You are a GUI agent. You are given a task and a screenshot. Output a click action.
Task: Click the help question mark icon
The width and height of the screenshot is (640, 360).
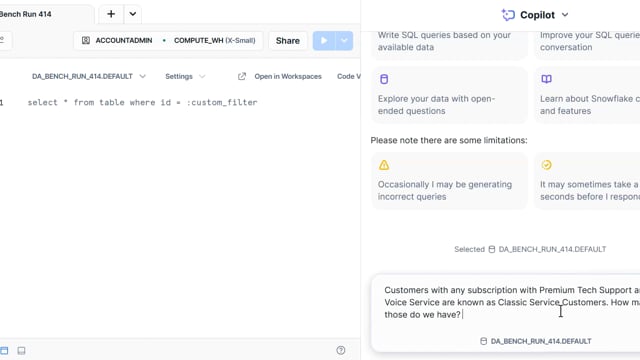[341, 350]
